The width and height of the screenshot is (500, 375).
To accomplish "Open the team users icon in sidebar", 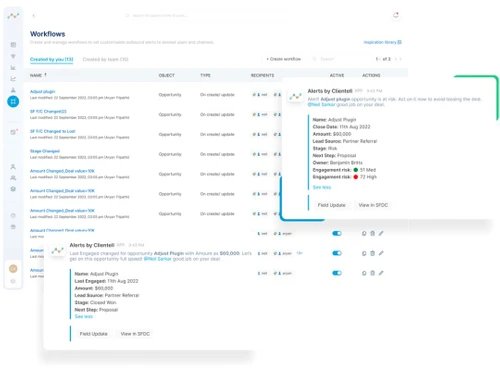I will coord(13,178).
